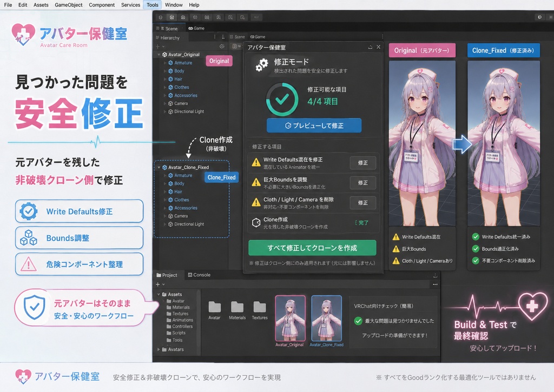Open the GameObject menu

point(69,5)
